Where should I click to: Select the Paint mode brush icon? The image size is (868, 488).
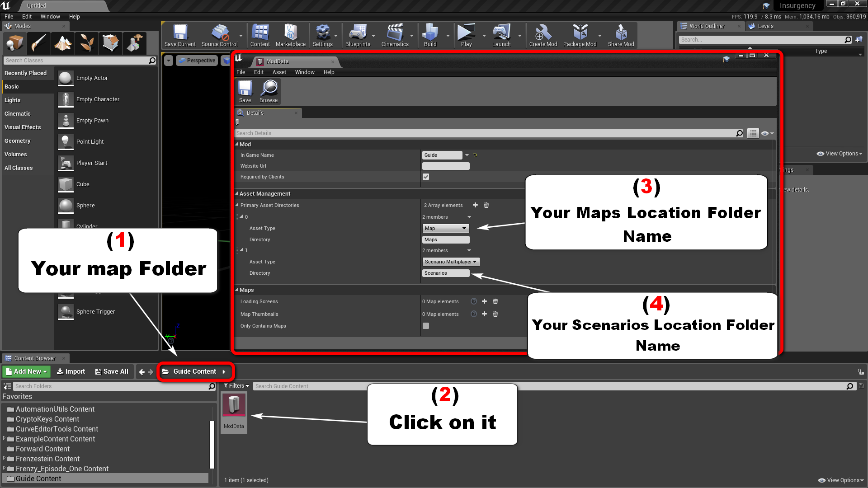click(x=38, y=43)
